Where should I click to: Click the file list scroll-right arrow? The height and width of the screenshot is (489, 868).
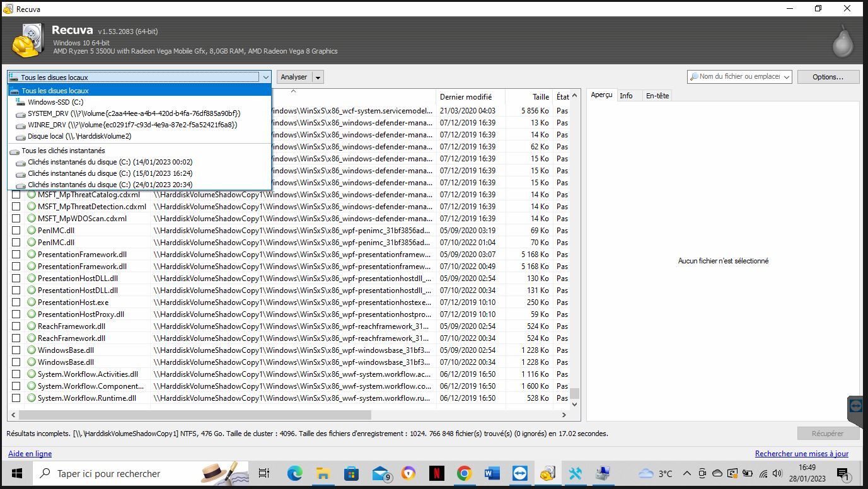[x=564, y=415]
